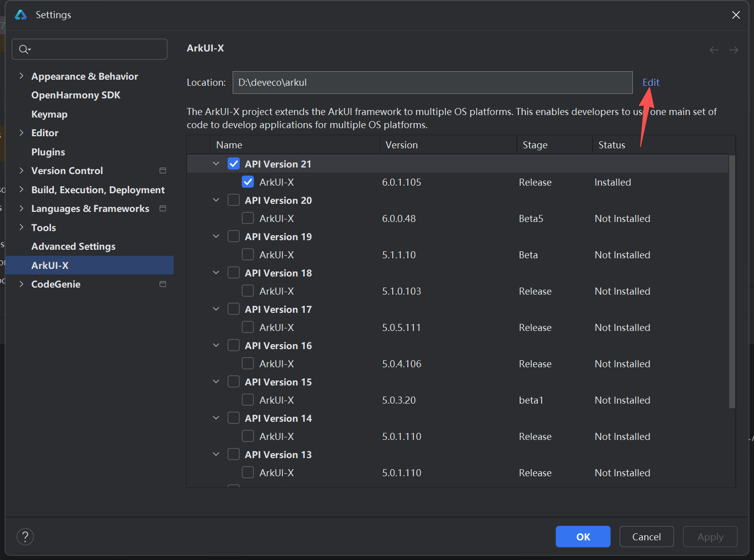Screen dimensions: 754x560
Task: Click the project-level icon beside Languages & Frameworks
Action: click(163, 208)
